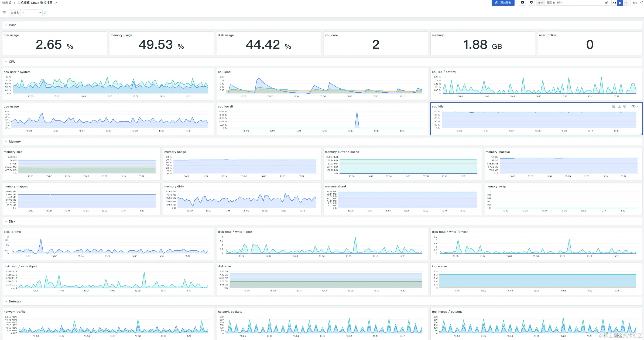Image resolution: width=644 pixels, height=340 pixels.
Task: Click the manual refresh icon
Action: (642, 2)
